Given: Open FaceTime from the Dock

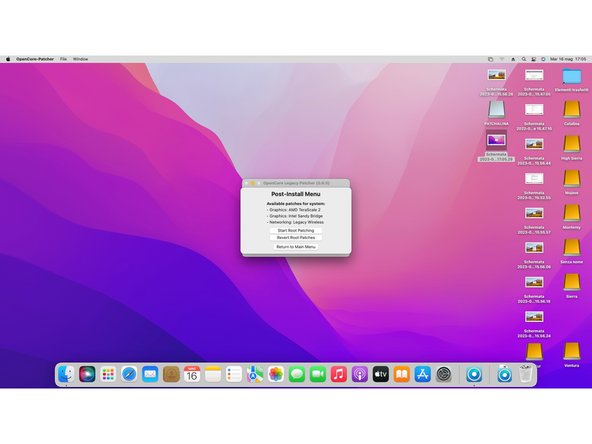Looking at the screenshot, I should click(x=318, y=374).
